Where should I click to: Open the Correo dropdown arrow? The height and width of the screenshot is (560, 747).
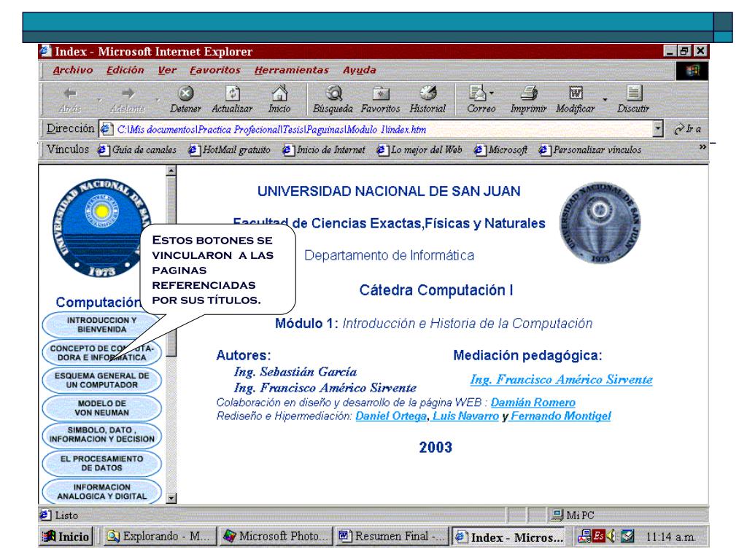tap(491, 93)
